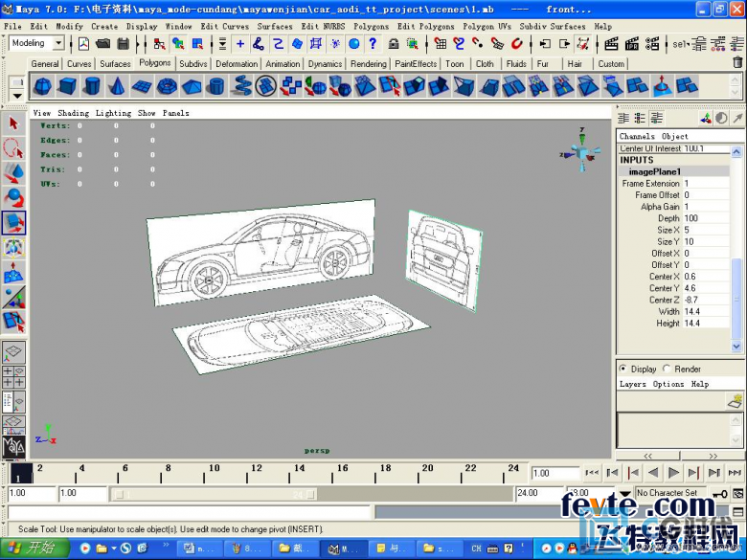The height and width of the screenshot is (560, 747).
Task: Open the Modify menu
Action: 70,26
